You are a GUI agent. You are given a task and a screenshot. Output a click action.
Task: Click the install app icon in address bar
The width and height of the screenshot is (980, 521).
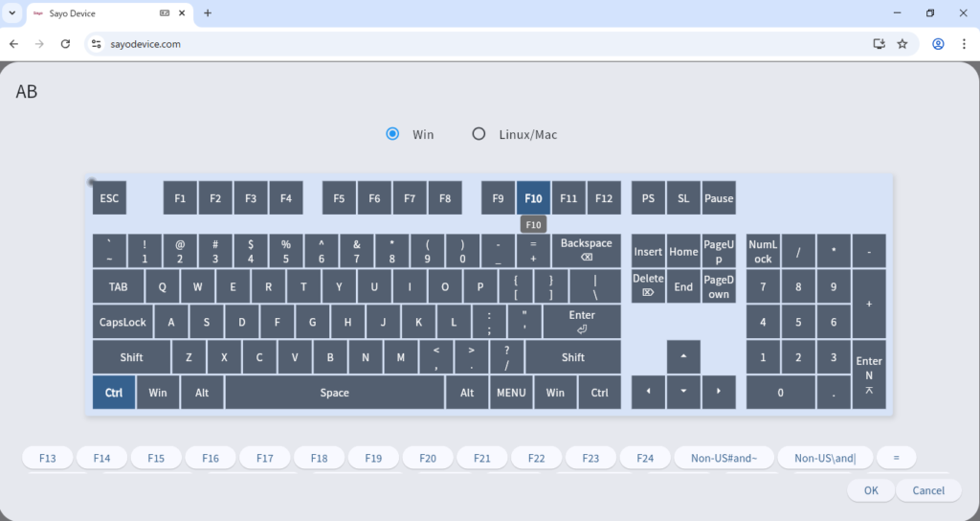[879, 44]
